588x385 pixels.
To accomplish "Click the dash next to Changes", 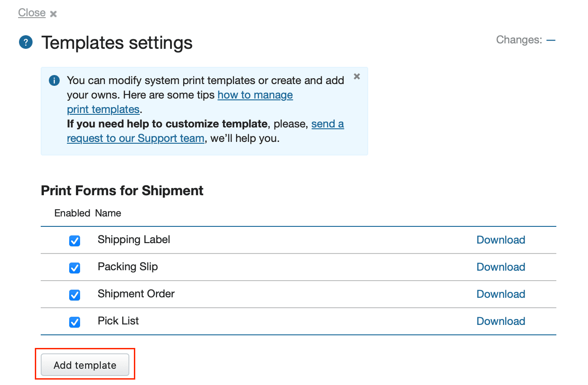I will pos(550,40).
